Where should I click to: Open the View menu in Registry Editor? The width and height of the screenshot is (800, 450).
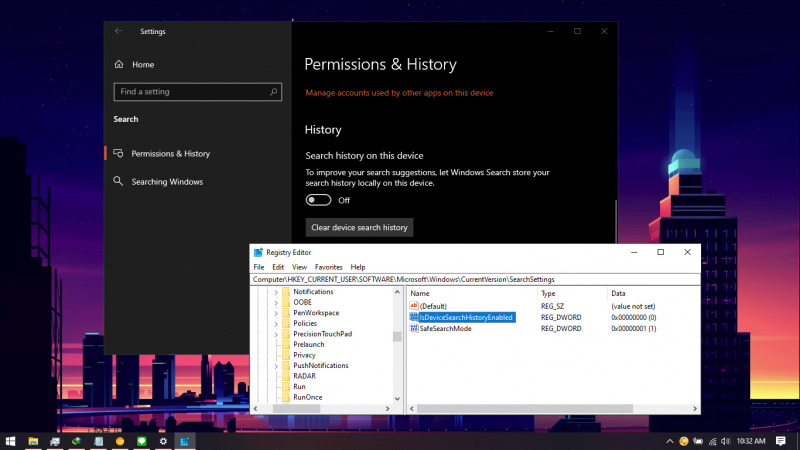[x=299, y=267]
